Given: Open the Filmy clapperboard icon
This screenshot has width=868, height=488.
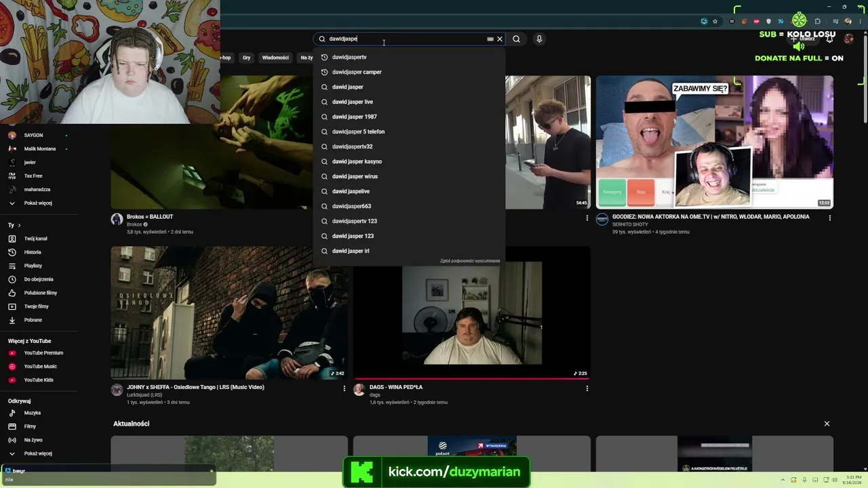Looking at the screenshot, I should pyautogui.click(x=12, y=426).
